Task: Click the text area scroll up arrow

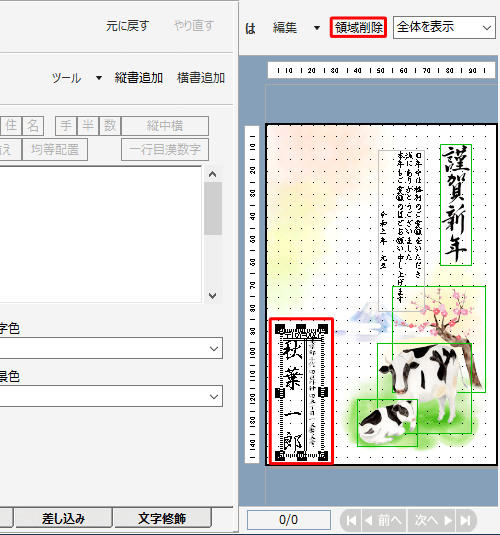Action: pyautogui.click(x=213, y=174)
